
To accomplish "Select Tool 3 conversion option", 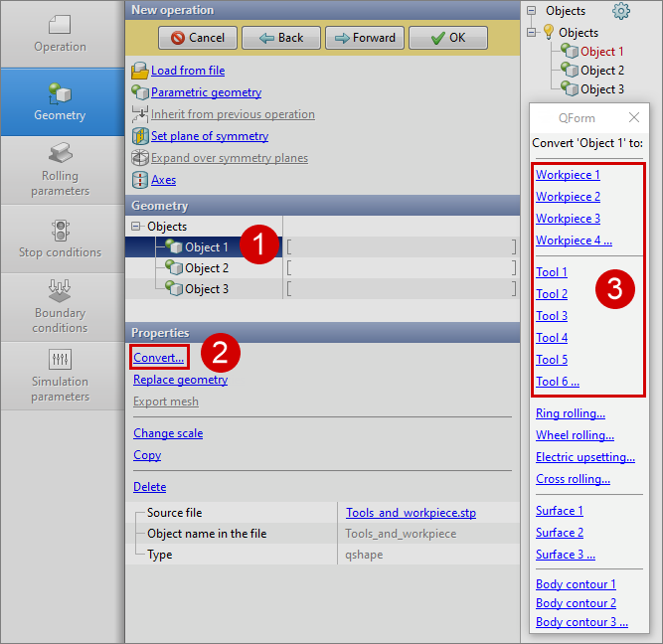I will (552, 316).
